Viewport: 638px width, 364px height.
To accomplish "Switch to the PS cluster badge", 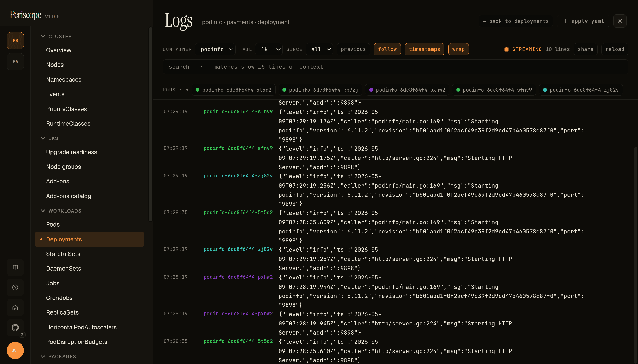I will [x=15, y=41].
